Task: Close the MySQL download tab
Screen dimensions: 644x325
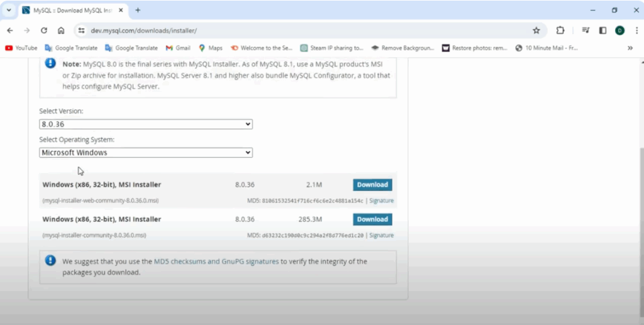Action: (x=121, y=10)
